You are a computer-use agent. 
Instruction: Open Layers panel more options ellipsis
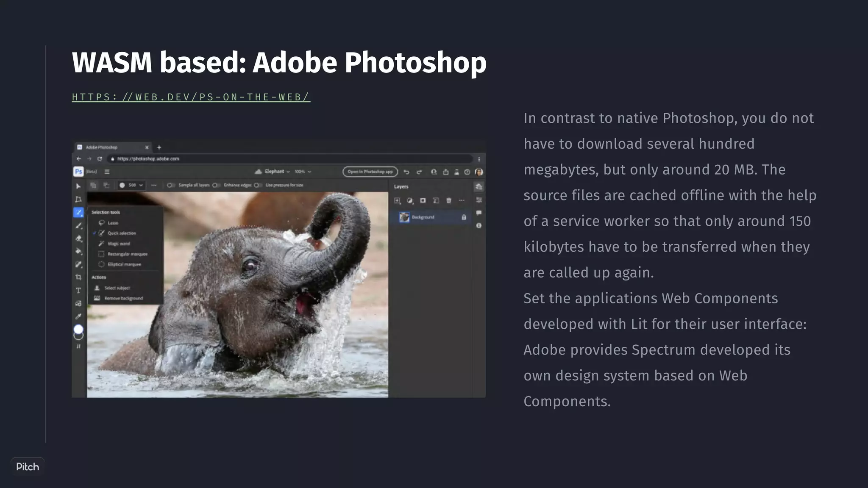[462, 200]
